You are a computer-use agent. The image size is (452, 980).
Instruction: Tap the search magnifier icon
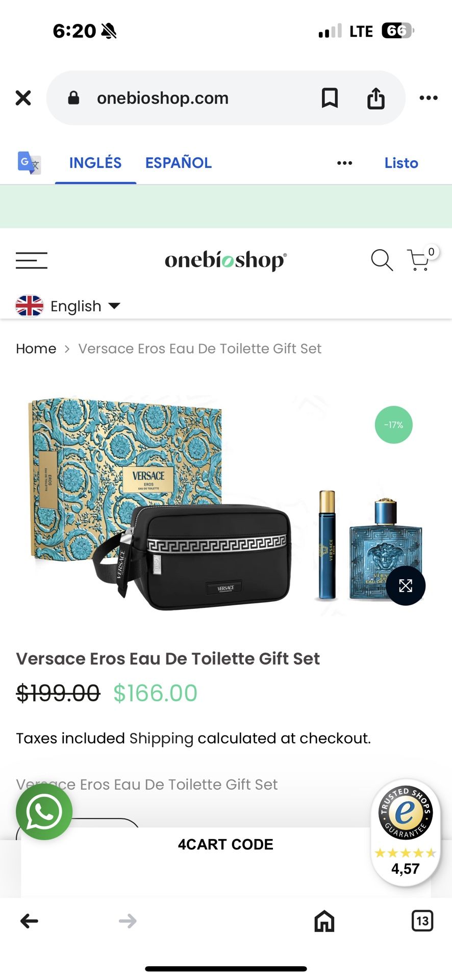click(382, 260)
